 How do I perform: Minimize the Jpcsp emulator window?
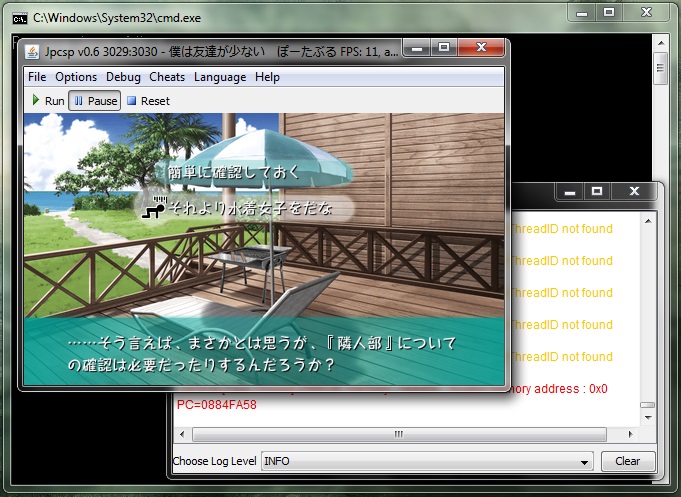point(417,47)
